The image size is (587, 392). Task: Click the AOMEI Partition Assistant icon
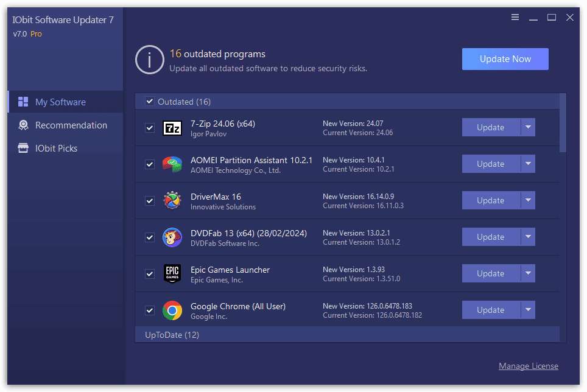coord(172,164)
